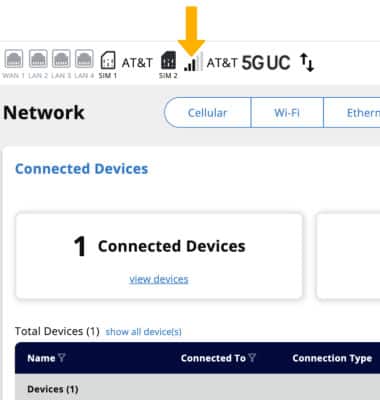Click the data transfer arrows icon
The image size is (380, 400).
point(307,62)
